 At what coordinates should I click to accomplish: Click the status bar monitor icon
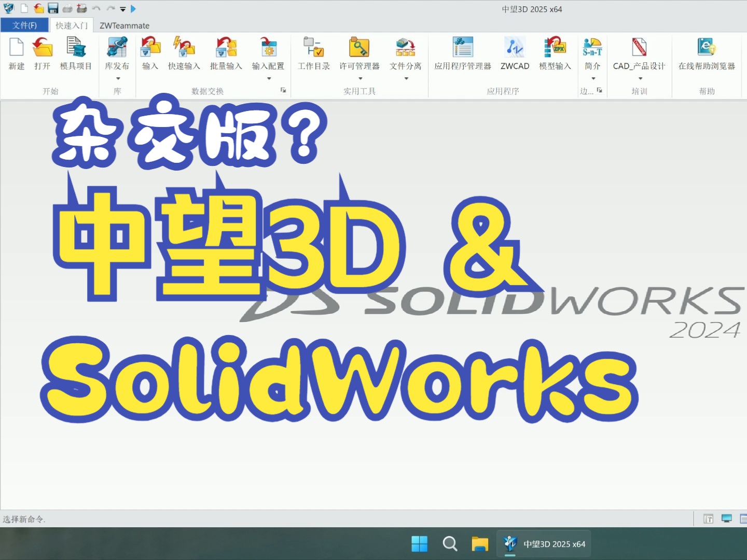[727, 519]
